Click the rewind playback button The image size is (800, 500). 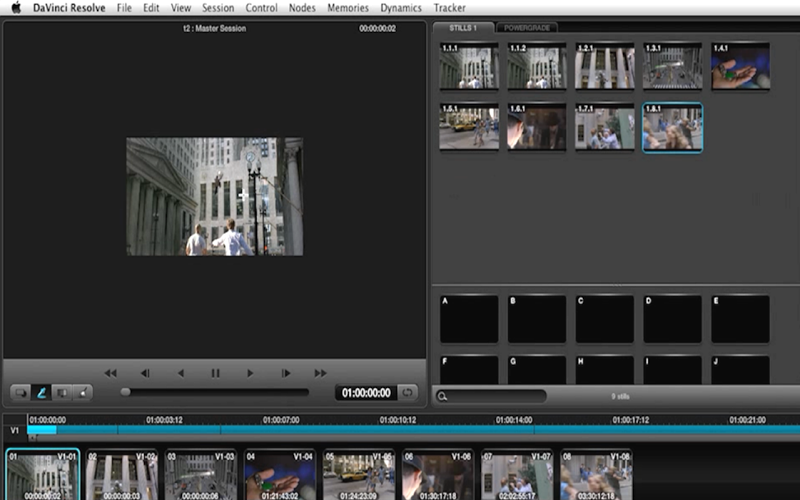tap(111, 373)
